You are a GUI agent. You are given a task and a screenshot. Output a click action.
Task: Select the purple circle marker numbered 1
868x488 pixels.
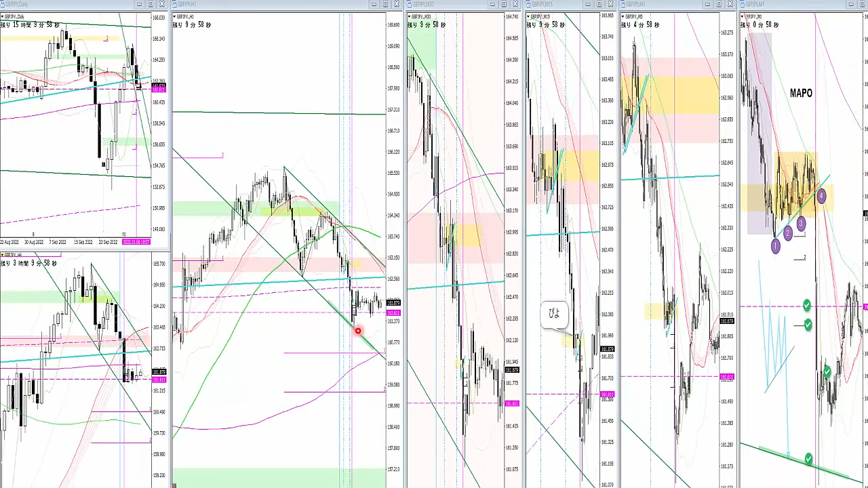point(775,246)
